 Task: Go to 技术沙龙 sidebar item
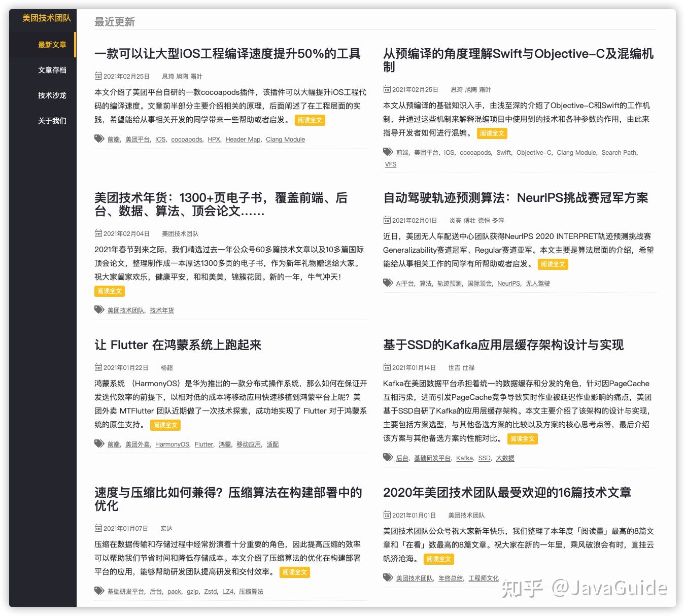coord(43,95)
